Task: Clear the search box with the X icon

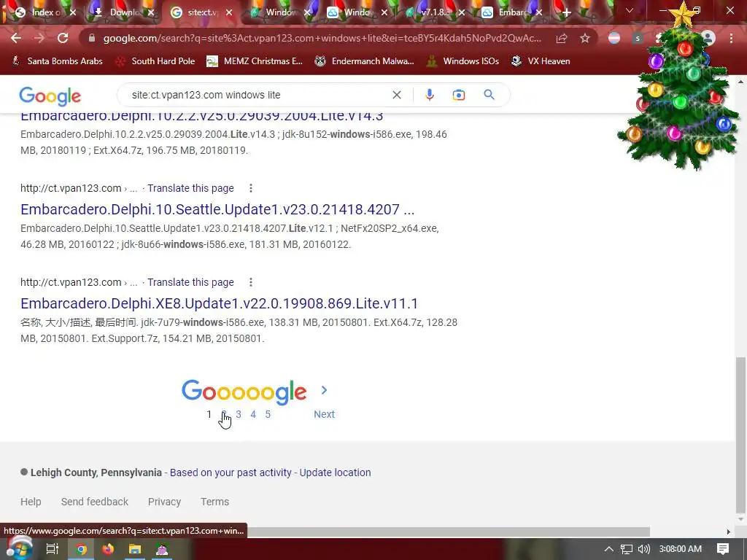Action: [x=396, y=95]
